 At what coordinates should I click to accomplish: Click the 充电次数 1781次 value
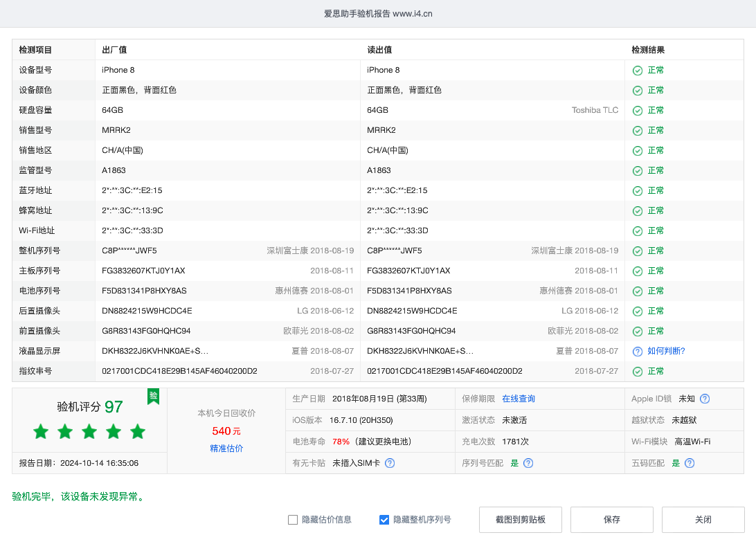(x=515, y=442)
